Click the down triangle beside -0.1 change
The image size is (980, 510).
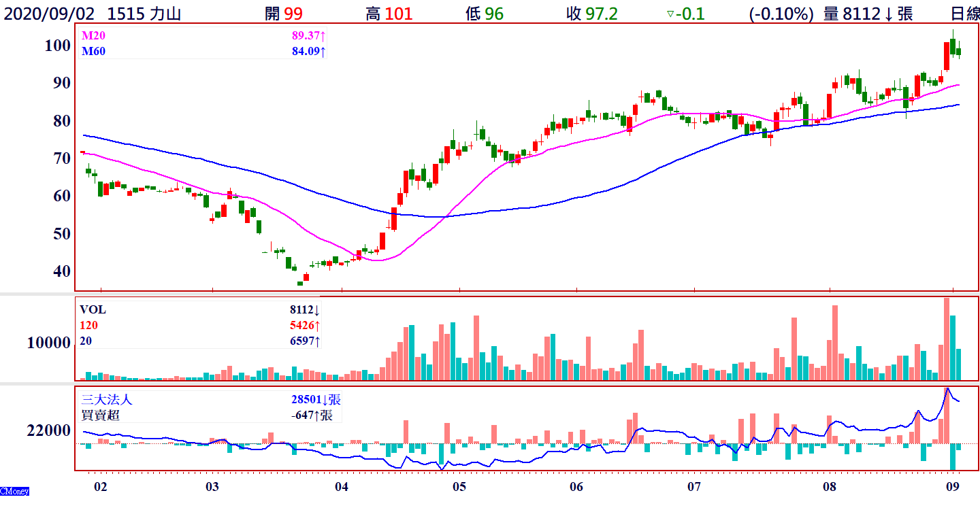coord(670,14)
